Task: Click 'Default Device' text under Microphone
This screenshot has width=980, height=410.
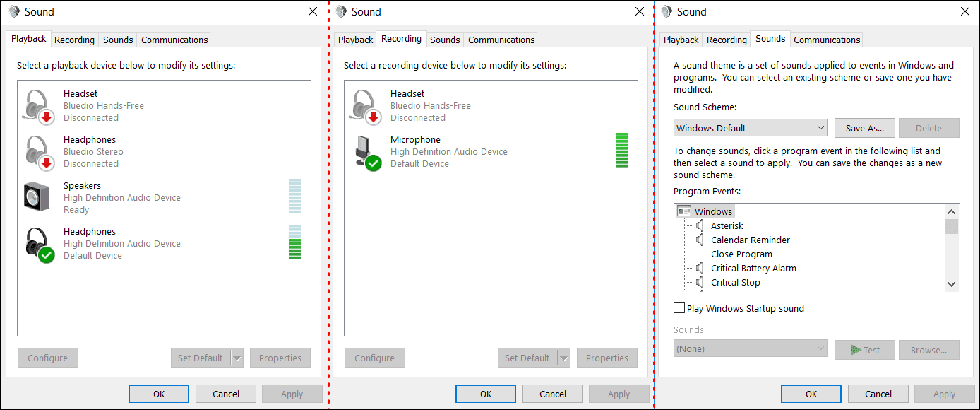Action: click(419, 163)
